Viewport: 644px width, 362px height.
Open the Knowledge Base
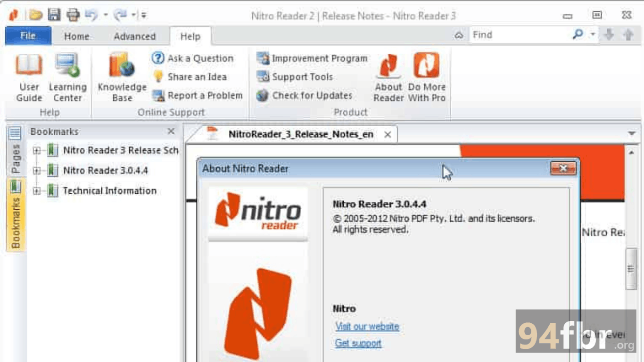(x=122, y=78)
